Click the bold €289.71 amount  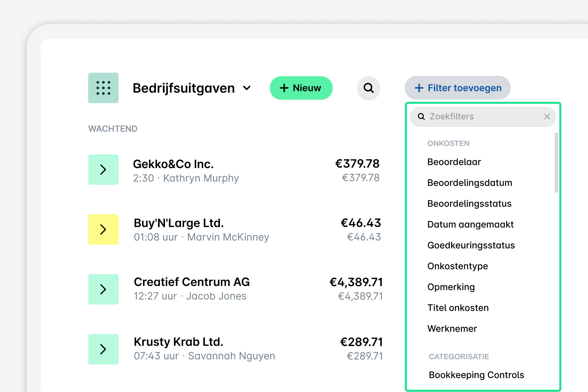(361, 342)
